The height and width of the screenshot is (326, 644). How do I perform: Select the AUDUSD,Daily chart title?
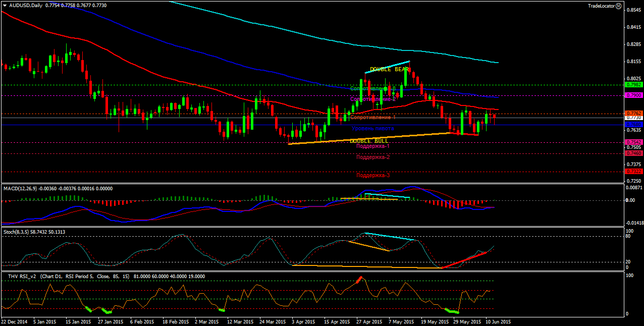click(26, 5)
